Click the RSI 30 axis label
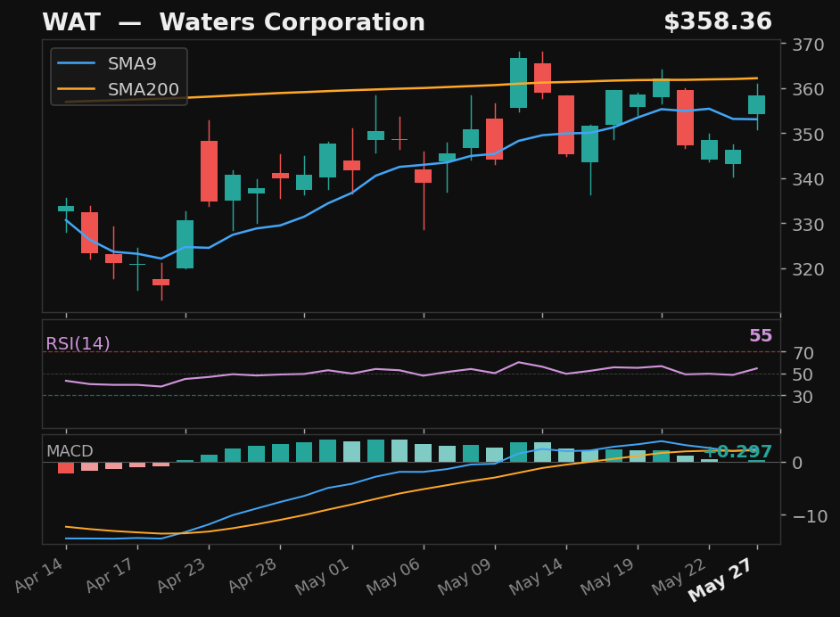The height and width of the screenshot is (617, 840). tap(803, 397)
